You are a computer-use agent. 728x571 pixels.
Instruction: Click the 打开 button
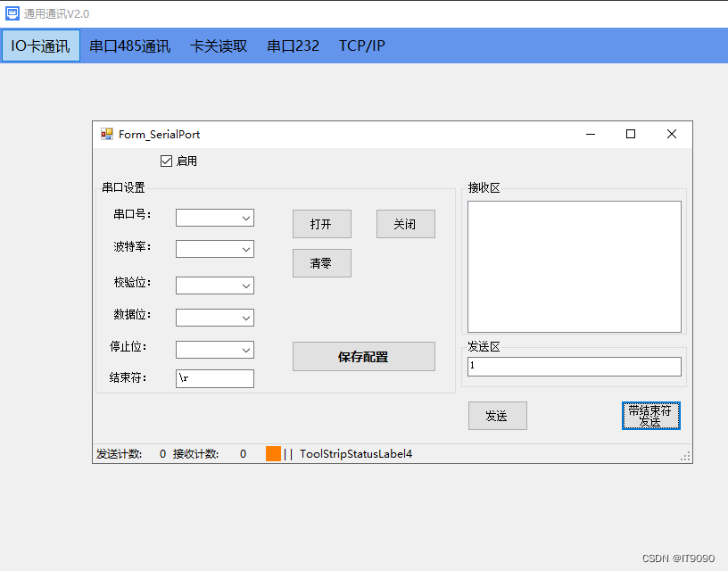point(322,224)
